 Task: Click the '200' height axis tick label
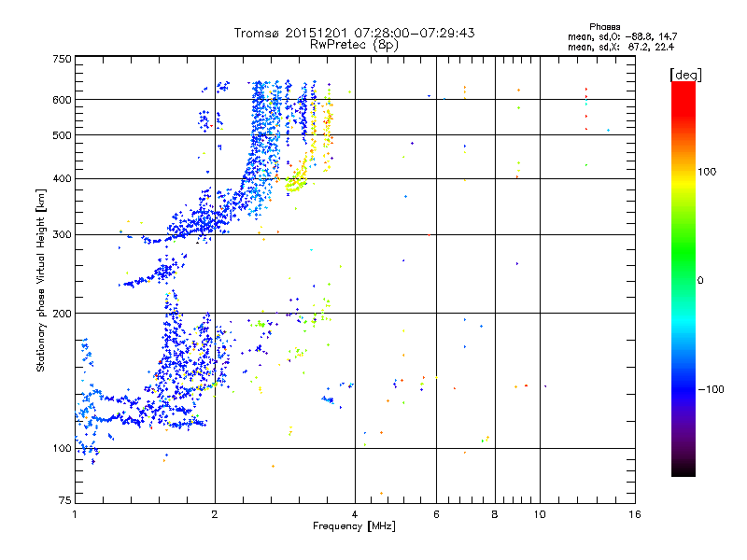(x=62, y=314)
